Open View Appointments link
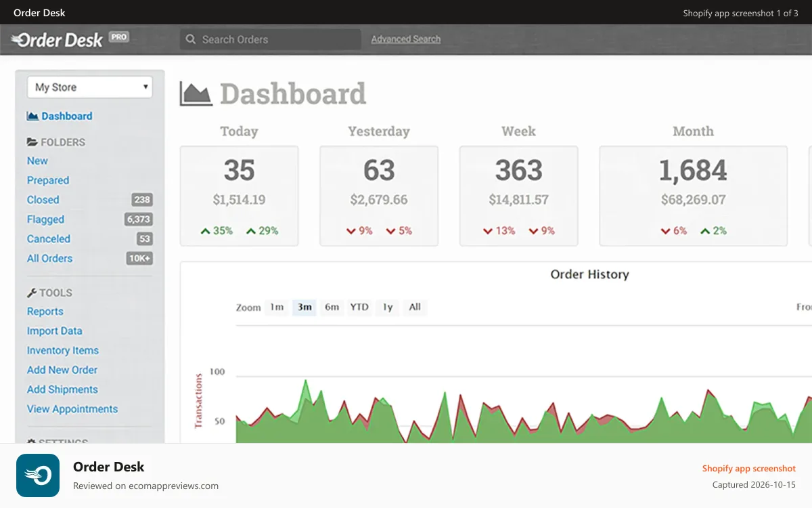 (x=72, y=409)
